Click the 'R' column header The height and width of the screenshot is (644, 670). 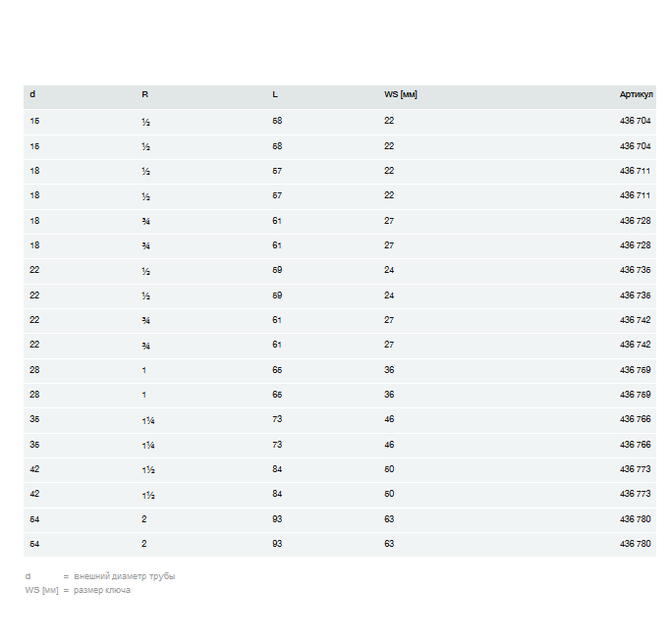(144, 94)
